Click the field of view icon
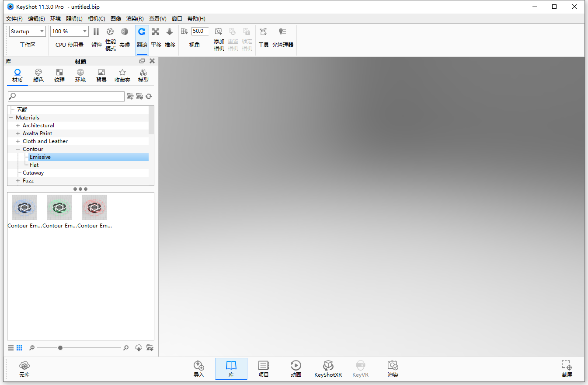Viewport: 588px width, 385px height. coord(184,31)
